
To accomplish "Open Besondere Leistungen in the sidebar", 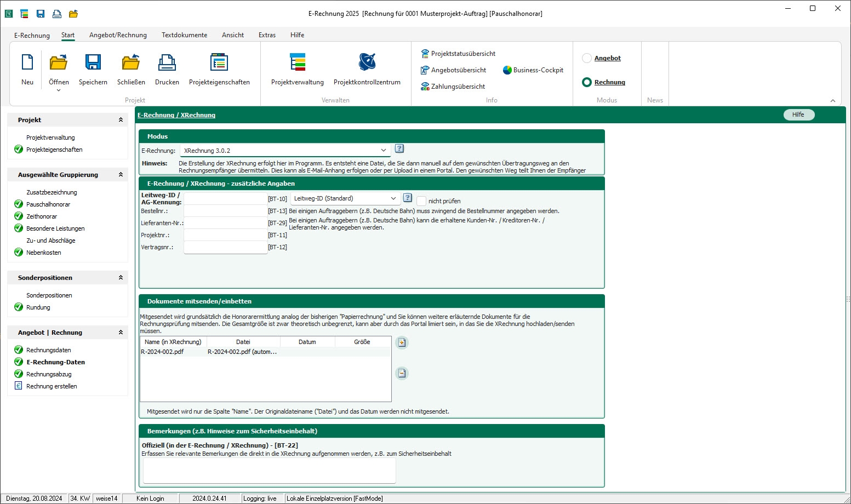I will coord(55,228).
